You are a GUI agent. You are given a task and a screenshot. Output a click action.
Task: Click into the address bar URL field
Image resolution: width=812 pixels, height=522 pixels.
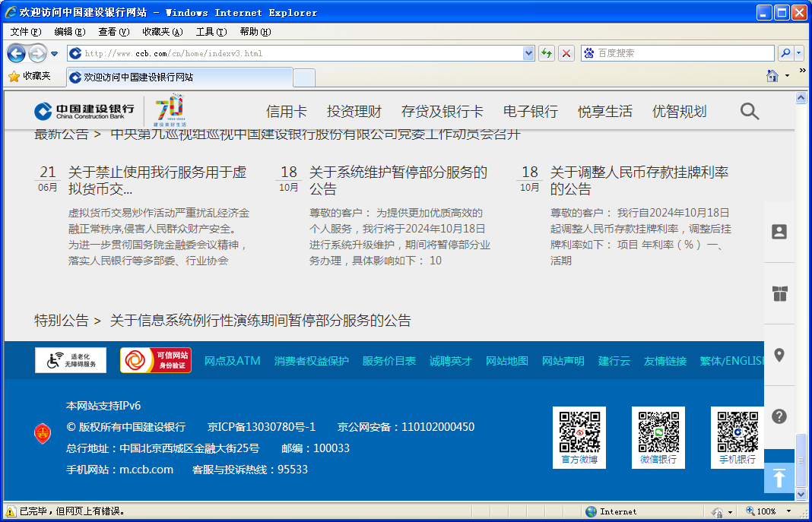[303, 52]
